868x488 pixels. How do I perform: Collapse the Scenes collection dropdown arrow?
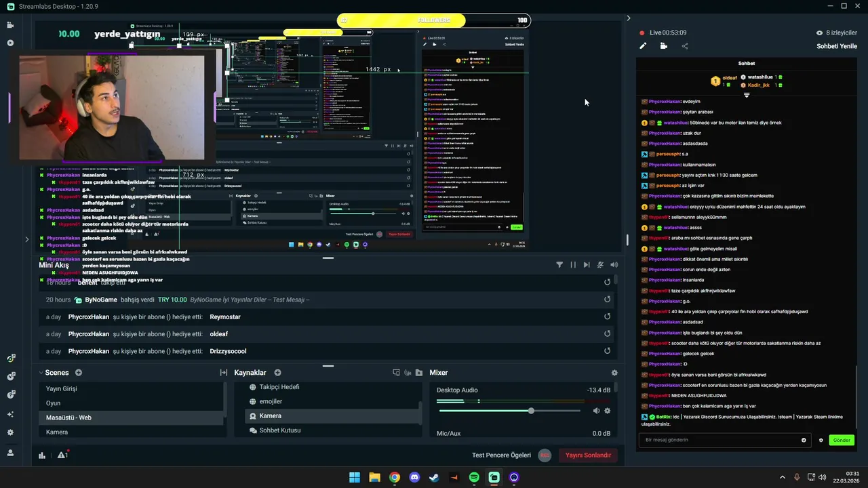point(41,373)
